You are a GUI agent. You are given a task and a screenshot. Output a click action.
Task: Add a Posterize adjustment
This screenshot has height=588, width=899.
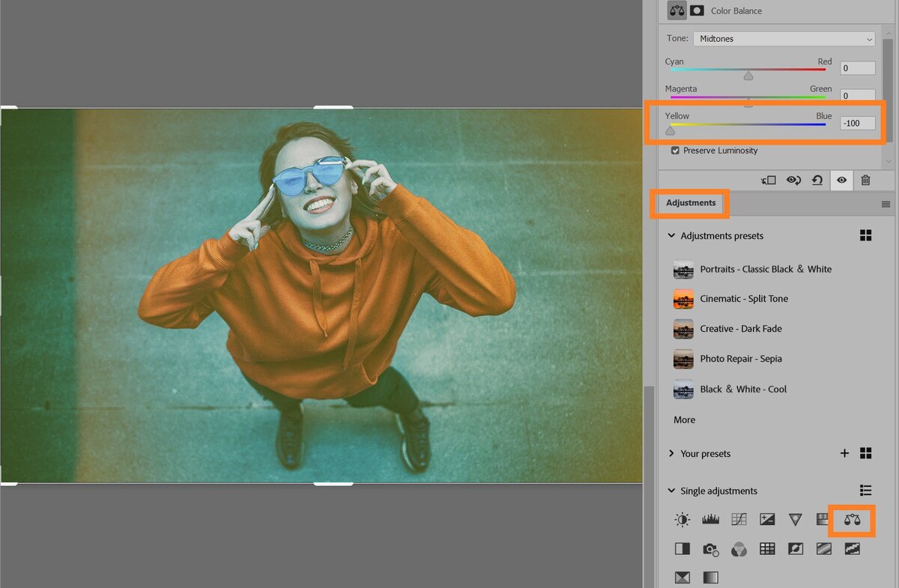(823, 549)
